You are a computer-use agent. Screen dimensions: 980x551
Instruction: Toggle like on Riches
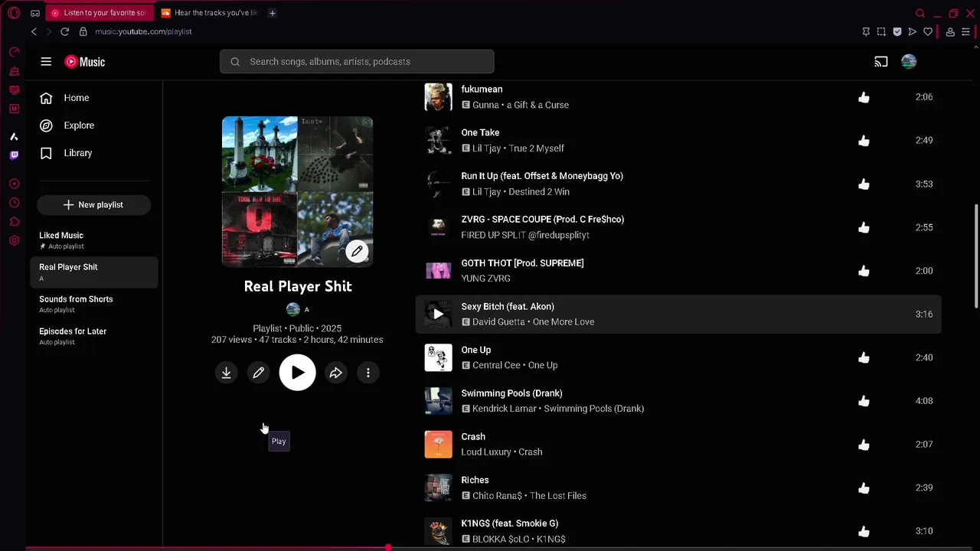[x=864, y=488]
